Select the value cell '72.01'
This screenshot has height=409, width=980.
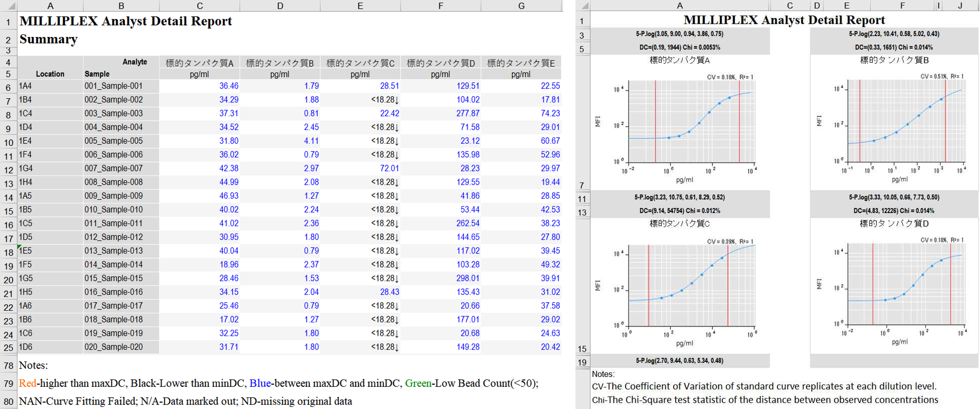pyautogui.click(x=361, y=168)
